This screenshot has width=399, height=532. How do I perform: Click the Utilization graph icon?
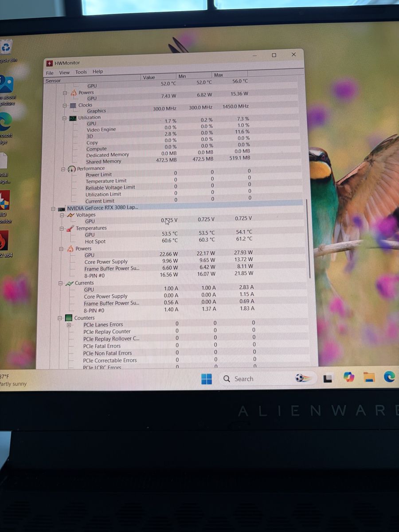(x=74, y=118)
